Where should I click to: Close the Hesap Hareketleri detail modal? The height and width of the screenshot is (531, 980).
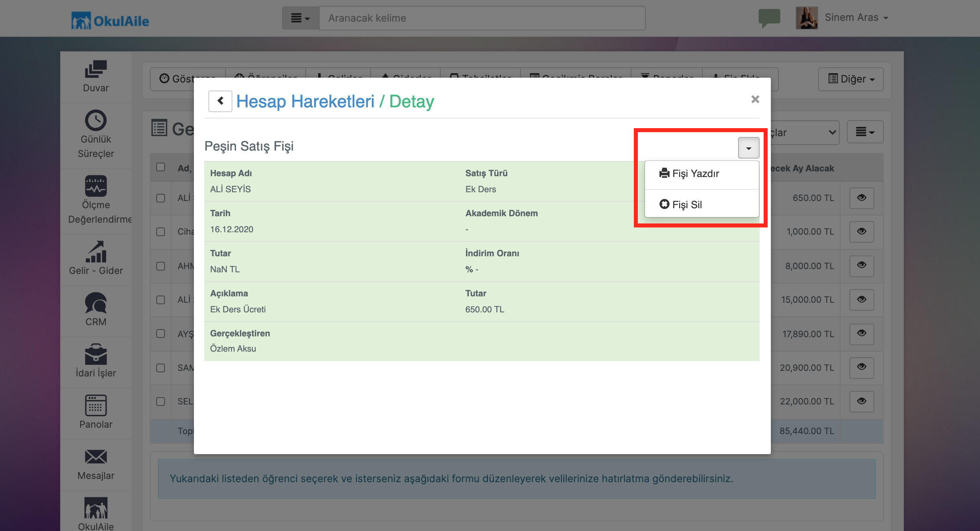pyautogui.click(x=755, y=99)
